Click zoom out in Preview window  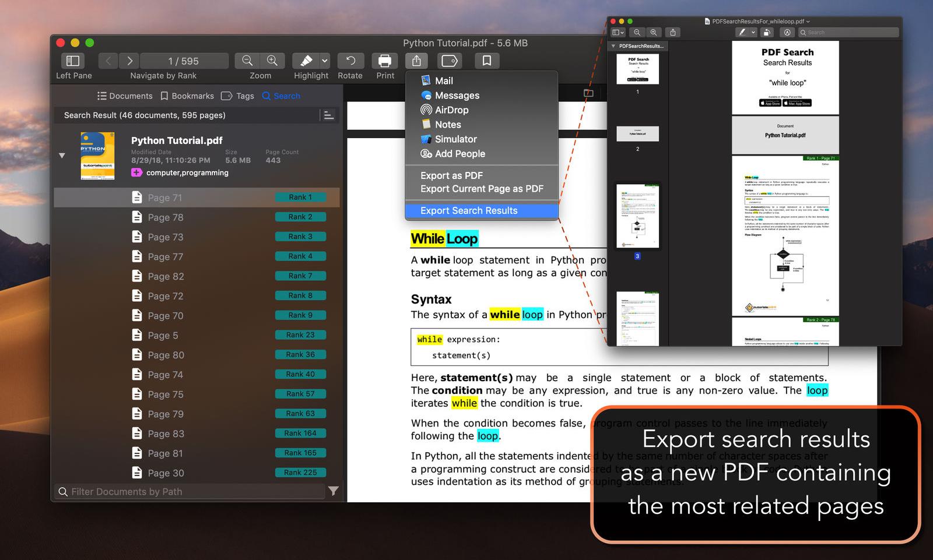[637, 33]
